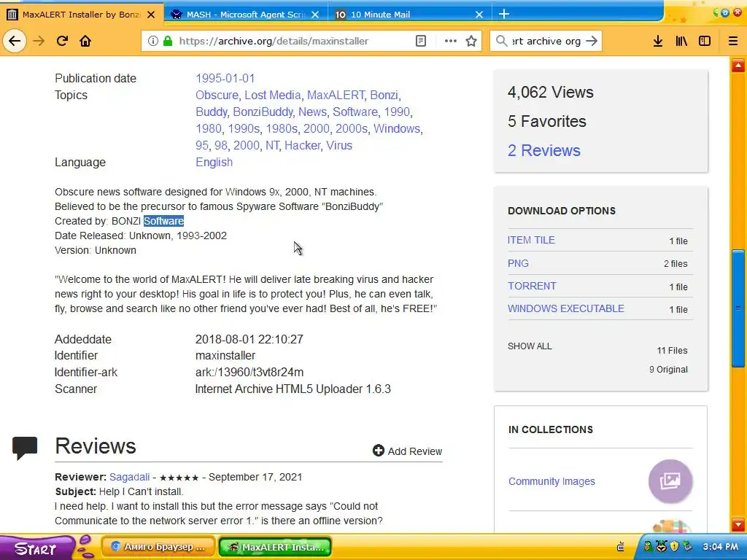
Task: Open the downloads arrow icon
Action: (658, 41)
